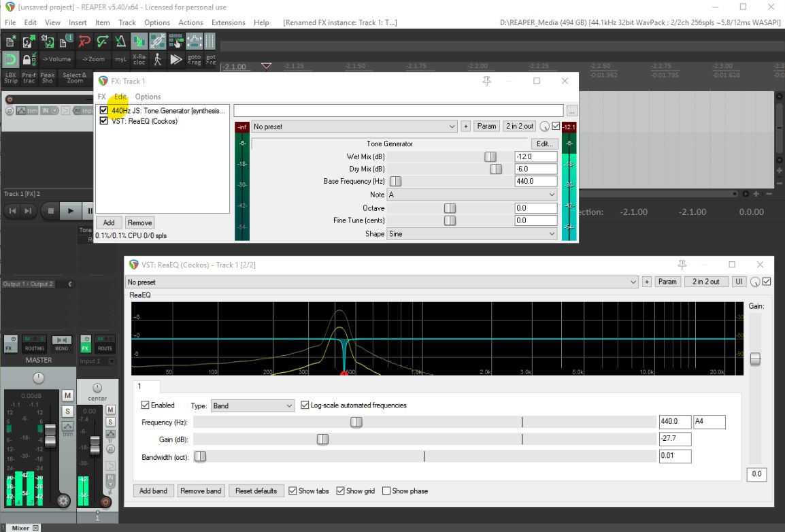This screenshot has width=785, height=532.
Task: Mute the Master track in mixer
Action: tap(67, 395)
